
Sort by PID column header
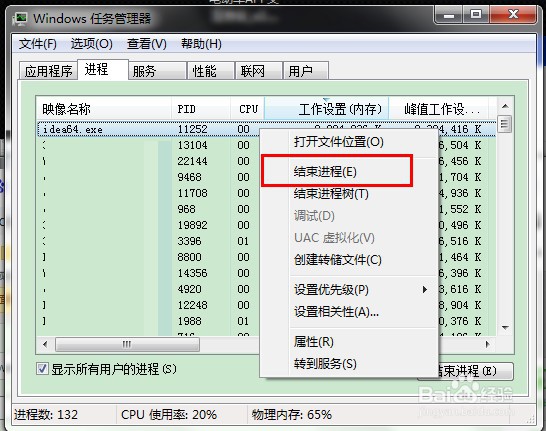pos(201,109)
